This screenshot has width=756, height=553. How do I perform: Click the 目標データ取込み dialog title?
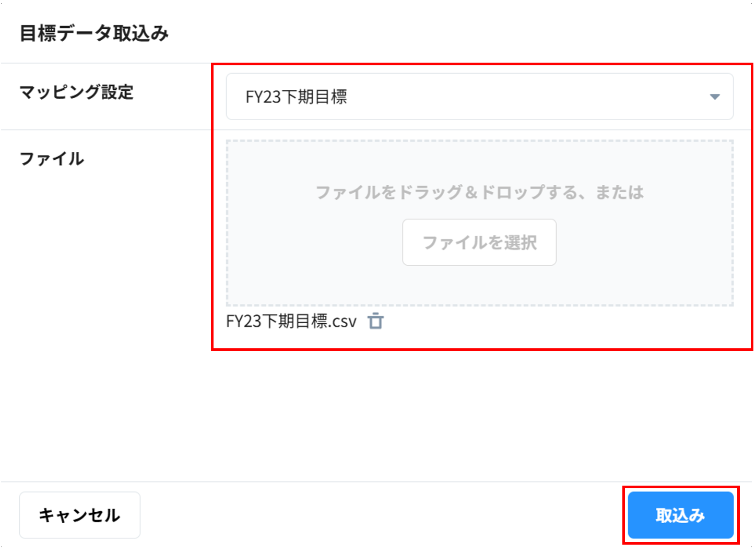pyautogui.click(x=94, y=33)
